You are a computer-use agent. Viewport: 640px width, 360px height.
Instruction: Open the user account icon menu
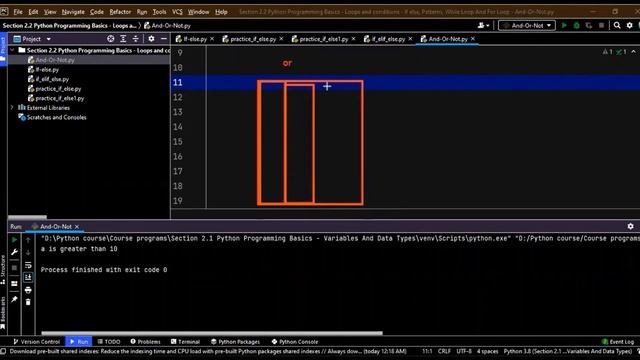(483, 25)
